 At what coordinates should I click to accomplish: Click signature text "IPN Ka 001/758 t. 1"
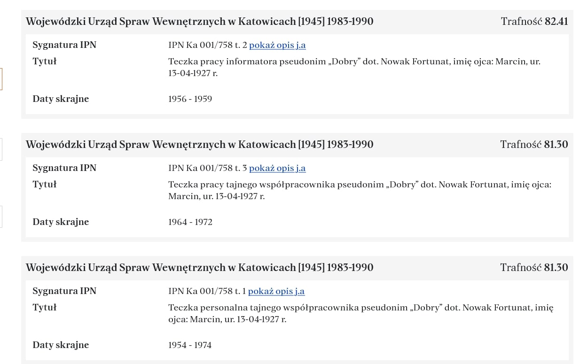[x=207, y=291]
